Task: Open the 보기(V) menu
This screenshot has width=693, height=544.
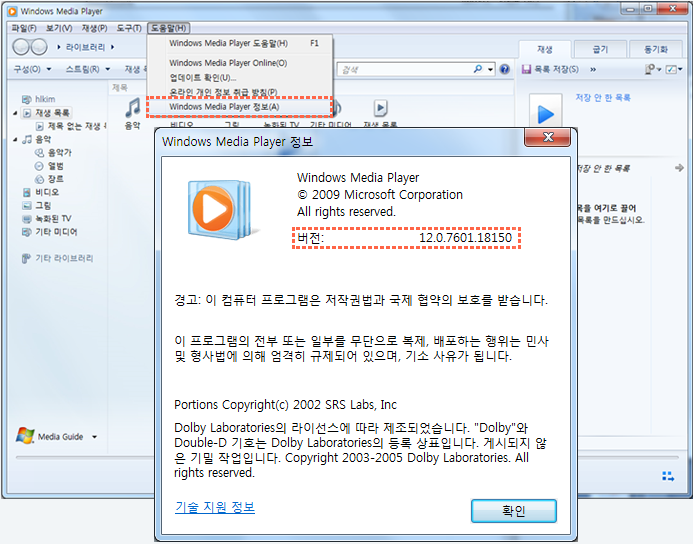Action: 59,28
